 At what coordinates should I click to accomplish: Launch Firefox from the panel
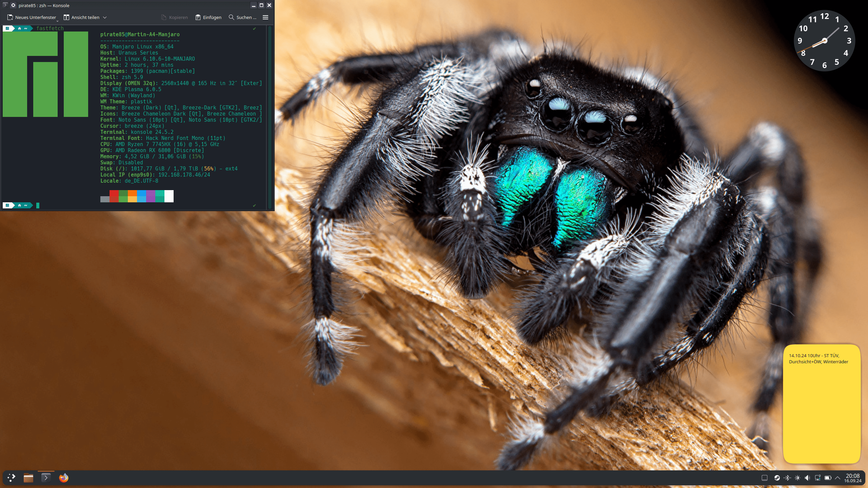pyautogui.click(x=64, y=478)
